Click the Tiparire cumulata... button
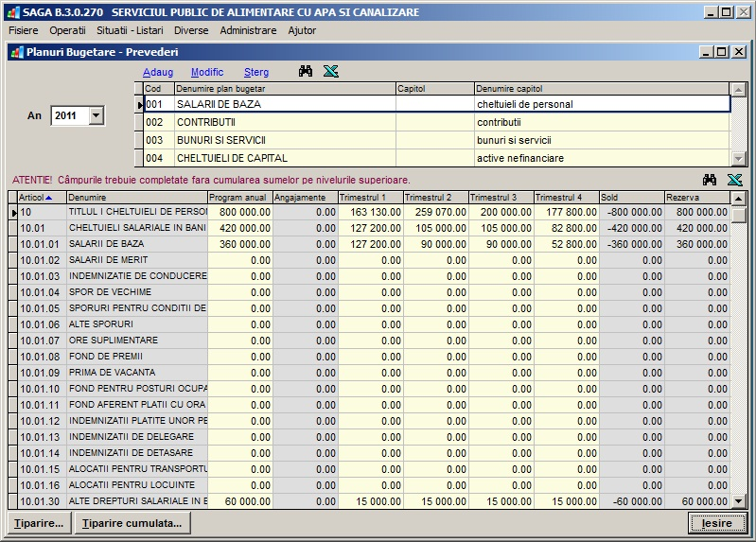This screenshot has height=542, width=756. [x=132, y=523]
